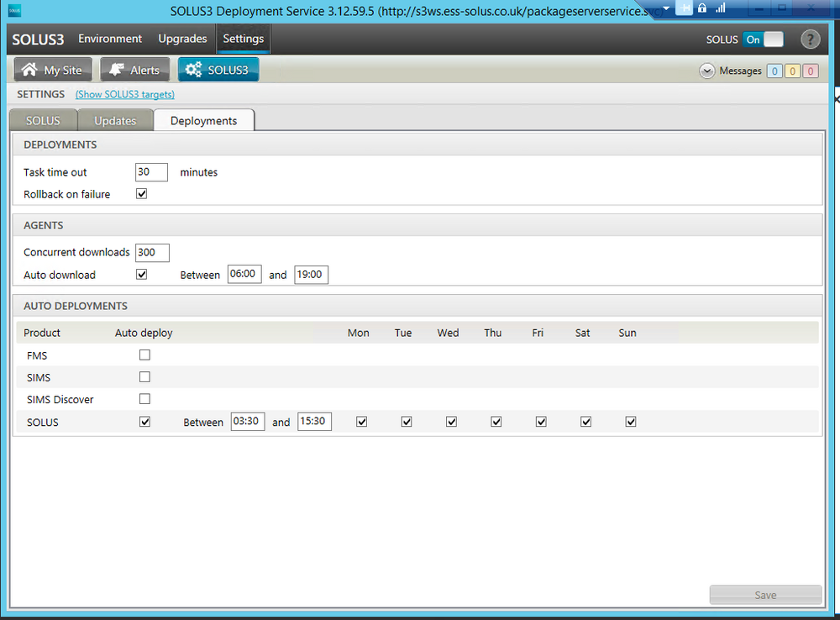This screenshot has width=840, height=620.
Task: Toggle the Auto download checkbox
Action: [141, 275]
